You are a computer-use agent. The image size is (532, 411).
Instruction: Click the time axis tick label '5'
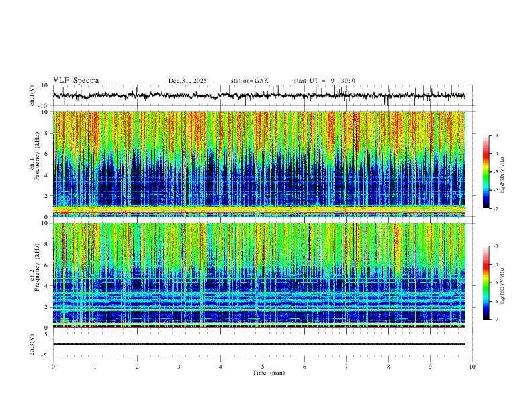point(263,367)
